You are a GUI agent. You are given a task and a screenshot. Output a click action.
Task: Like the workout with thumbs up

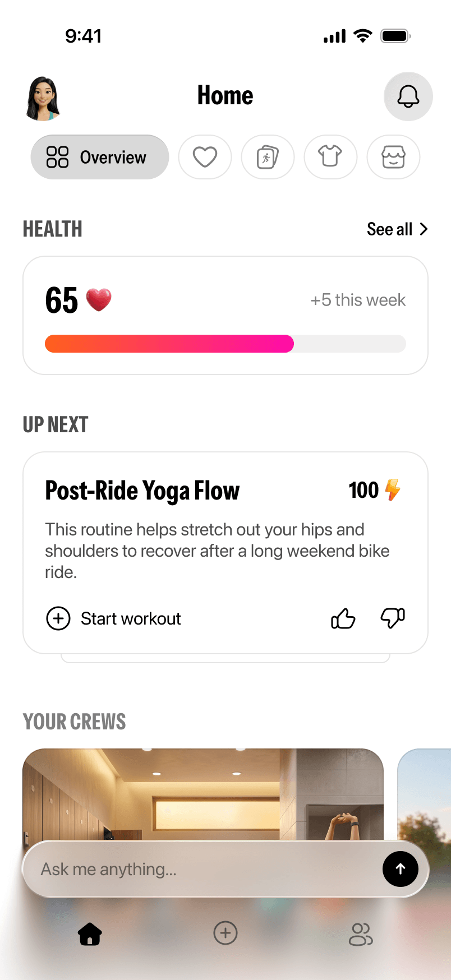tap(343, 618)
